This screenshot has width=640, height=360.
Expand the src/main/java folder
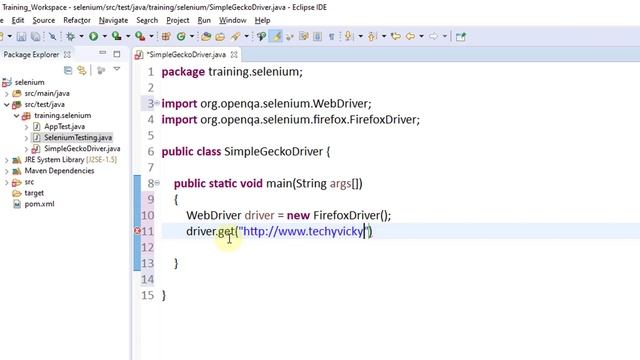pyautogui.click(x=7, y=93)
